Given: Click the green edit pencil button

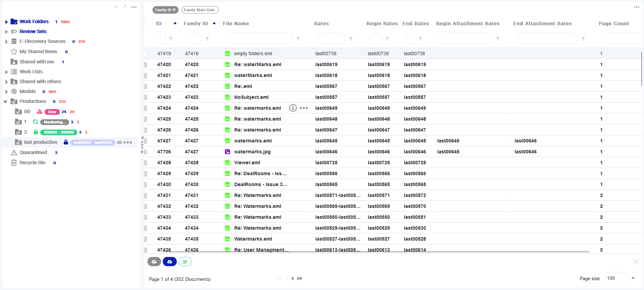Looking at the screenshot, I should click(185, 262).
